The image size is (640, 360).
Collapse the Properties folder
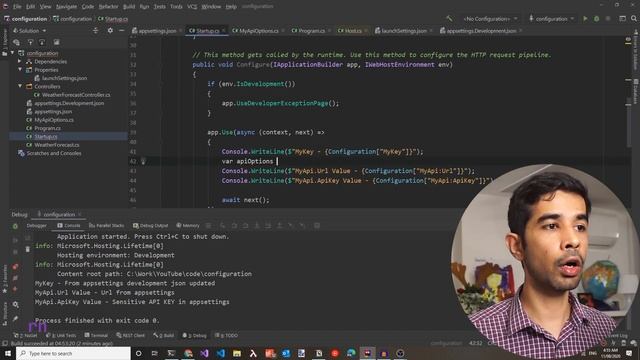click(x=20, y=70)
